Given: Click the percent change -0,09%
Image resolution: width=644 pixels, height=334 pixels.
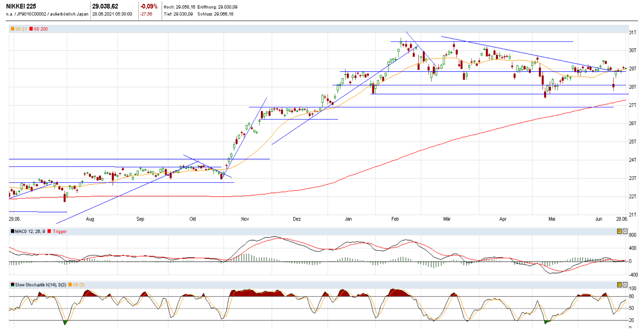Looking at the screenshot, I should (149, 6).
